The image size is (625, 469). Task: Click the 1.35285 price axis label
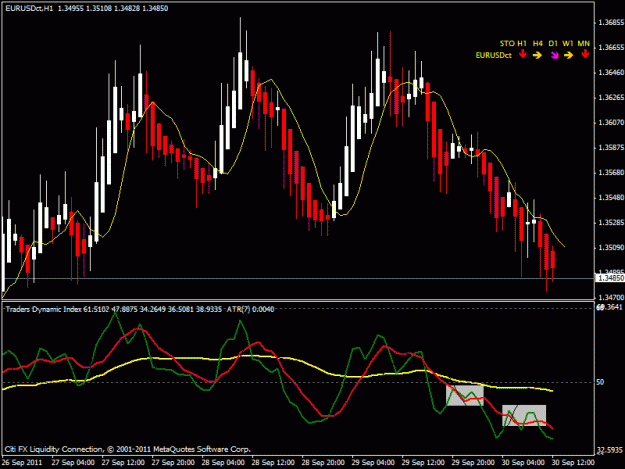pos(611,223)
